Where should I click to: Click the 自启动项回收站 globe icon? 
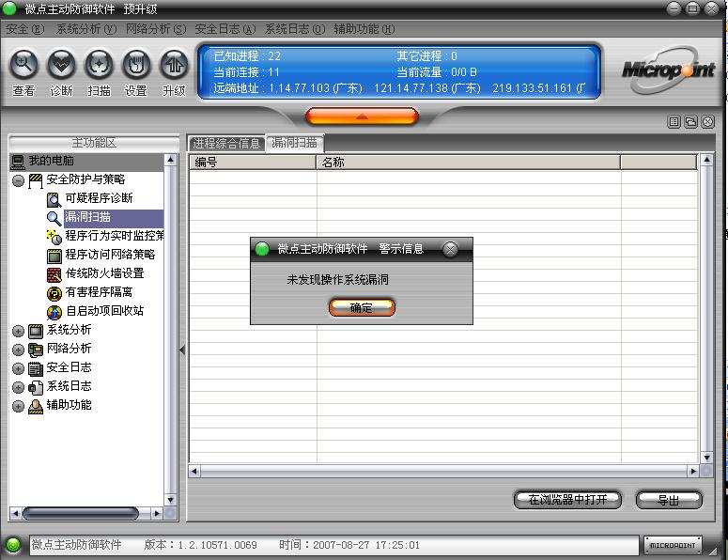[54, 313]
